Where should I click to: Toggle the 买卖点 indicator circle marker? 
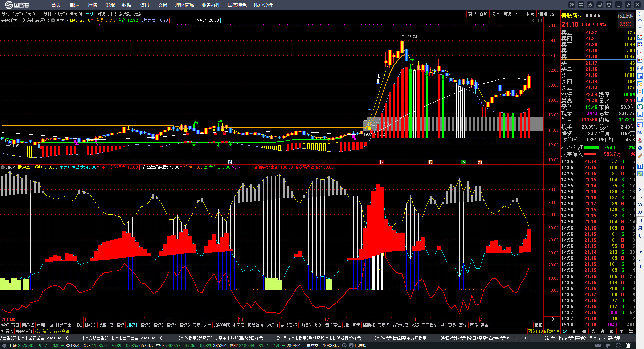click(x=53, y=20)
